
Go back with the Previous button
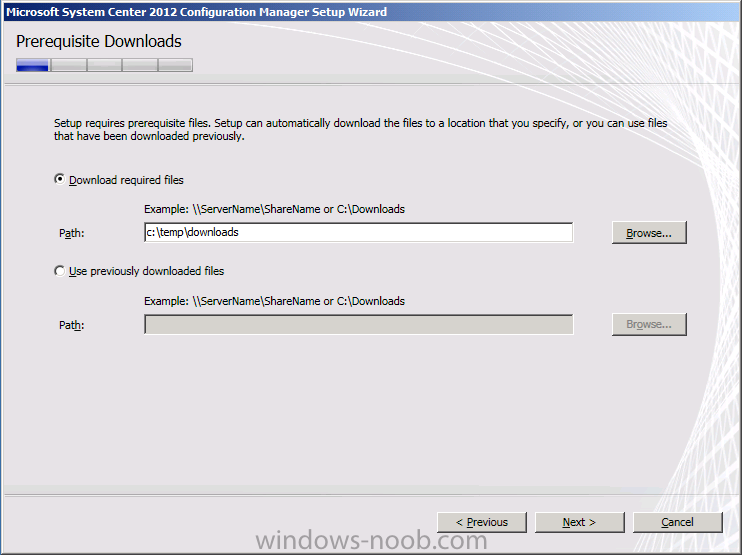[482, 522]
